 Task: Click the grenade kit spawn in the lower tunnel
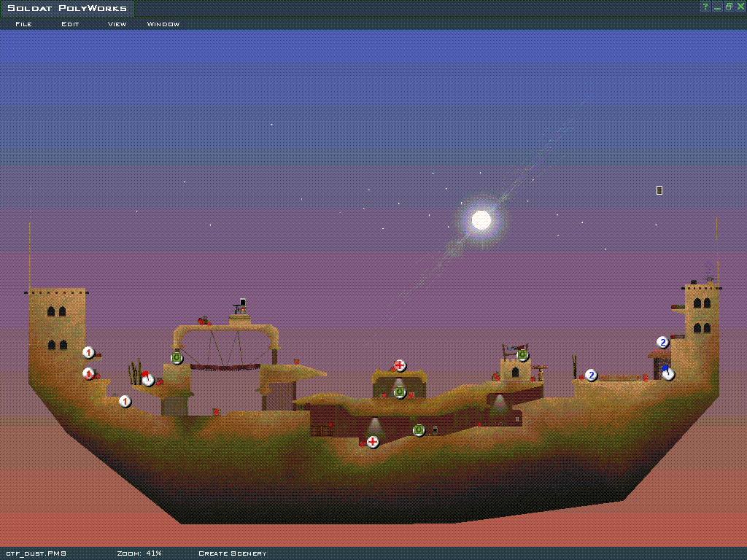419,430
